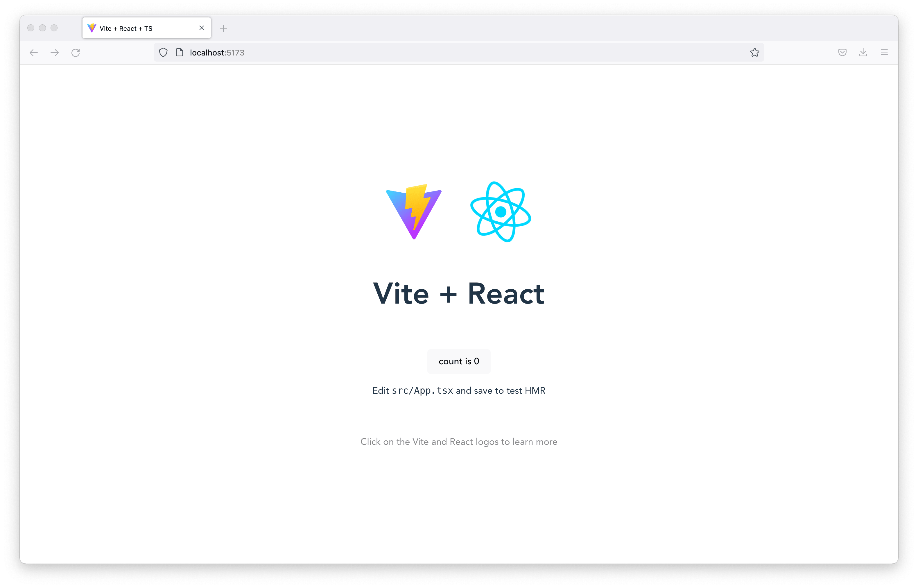Click the 'Edit src/App.tsx and save to test HMR' text
The width and height of the screenshot is (918, 588).
pos(459,391)
